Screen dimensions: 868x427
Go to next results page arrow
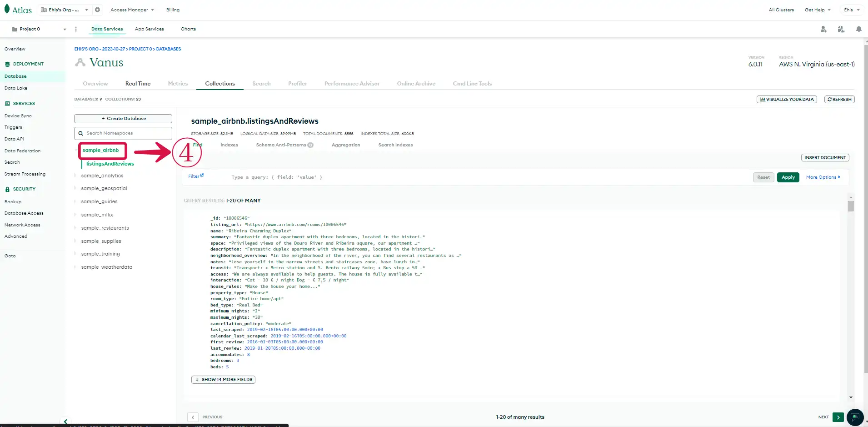tap(838, 417)
